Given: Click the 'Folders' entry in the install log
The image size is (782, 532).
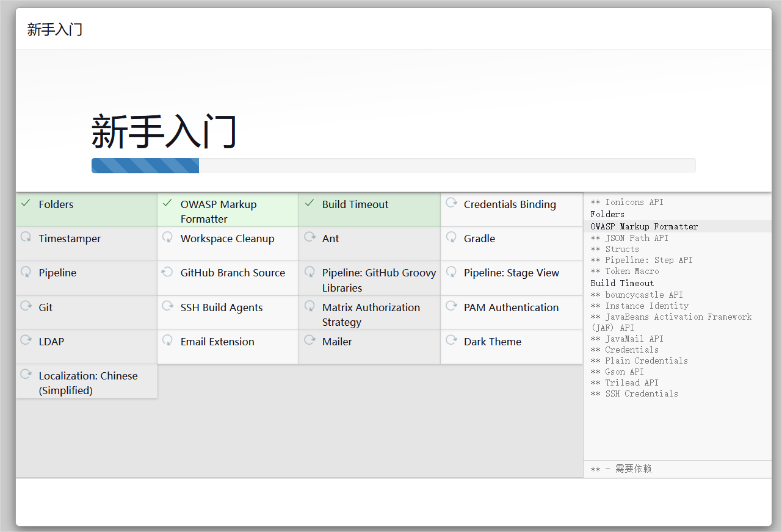Looking at the screenshot, I should pos(607,214).
